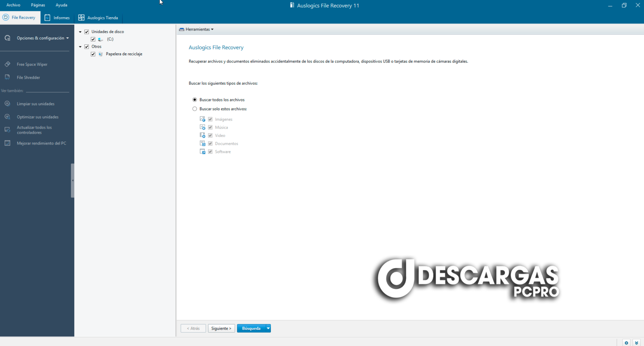The image size is (644, 346).
Task: Click the settings gear in status bar
Action: click(x=626, y=343)
